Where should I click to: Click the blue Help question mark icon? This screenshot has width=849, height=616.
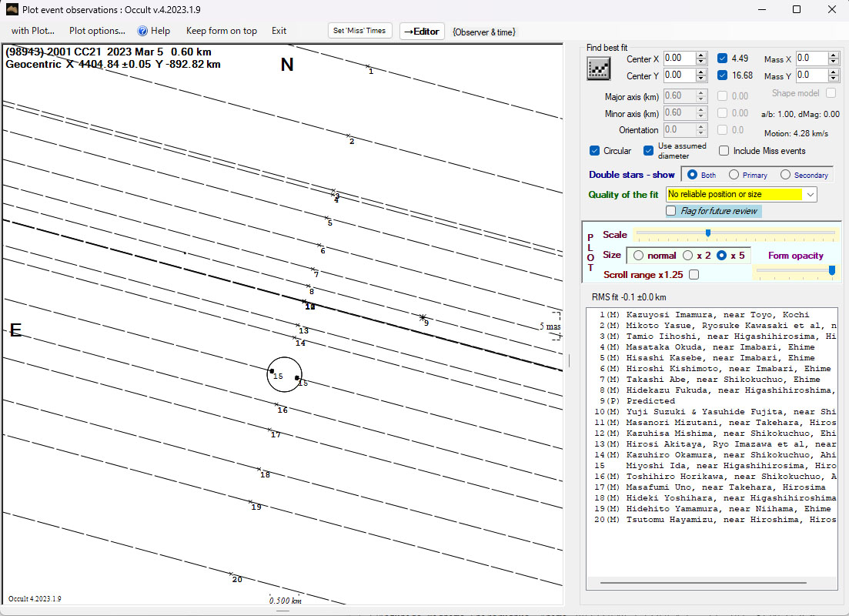point(142,31)
